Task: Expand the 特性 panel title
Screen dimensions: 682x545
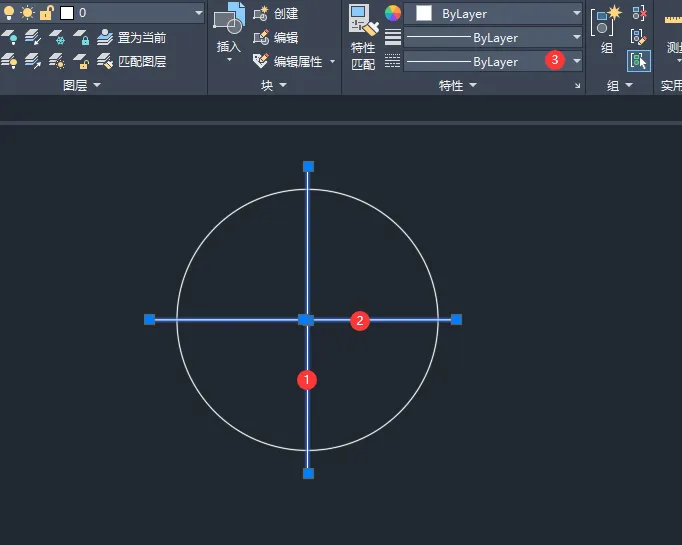Action: [x=458, y=85]
